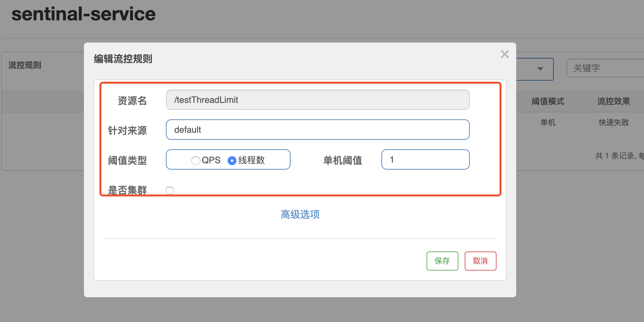Select the 单机 value in the table
Image resolution: width=644 pixels, height=322 pixels.
point(548,122)
